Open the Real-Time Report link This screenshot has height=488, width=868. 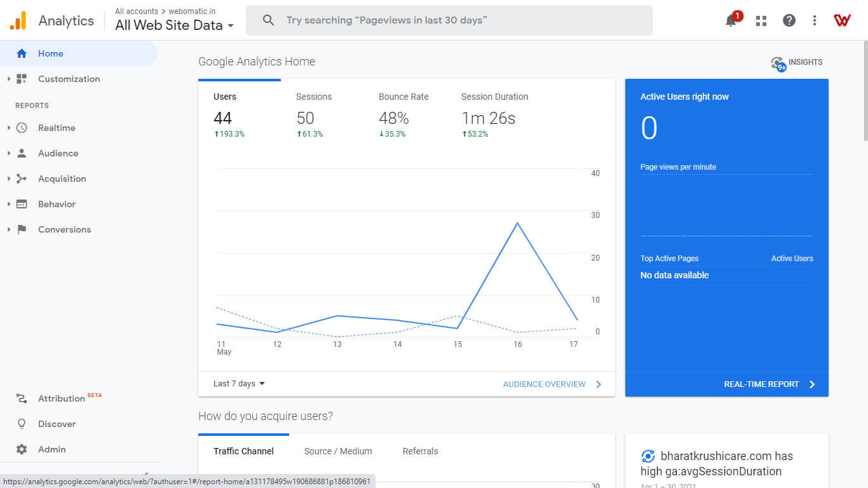pos(761,384)
